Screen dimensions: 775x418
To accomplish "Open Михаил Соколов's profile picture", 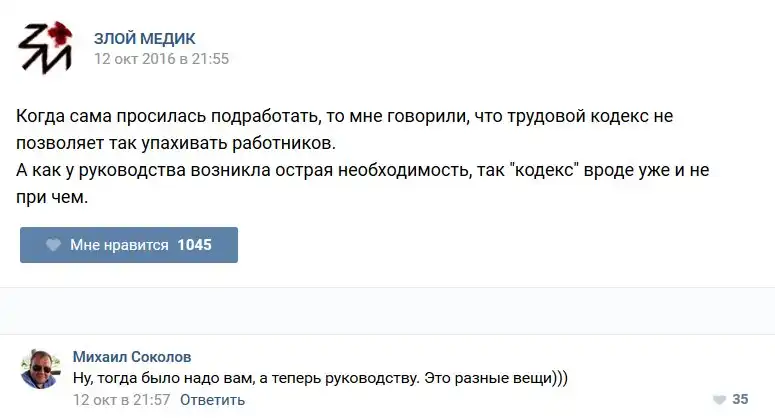I will tap(41, 369).
